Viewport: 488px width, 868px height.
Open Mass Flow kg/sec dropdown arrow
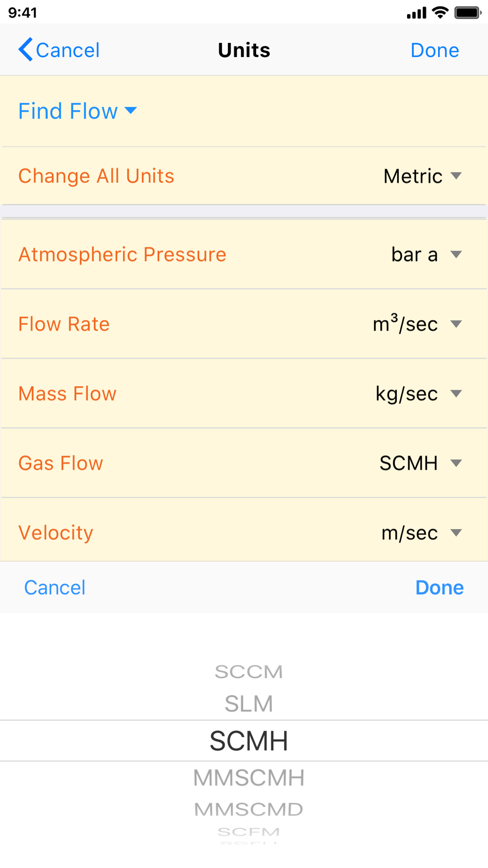456,393
